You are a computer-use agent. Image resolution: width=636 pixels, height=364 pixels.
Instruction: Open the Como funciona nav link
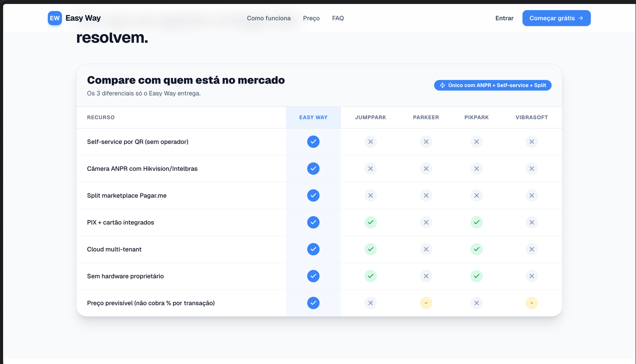(269, 18)
